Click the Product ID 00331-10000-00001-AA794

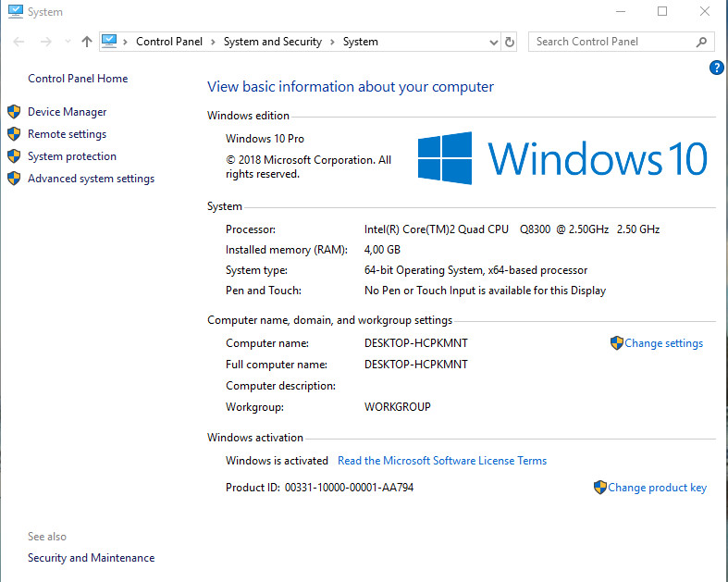click(349, 488)
